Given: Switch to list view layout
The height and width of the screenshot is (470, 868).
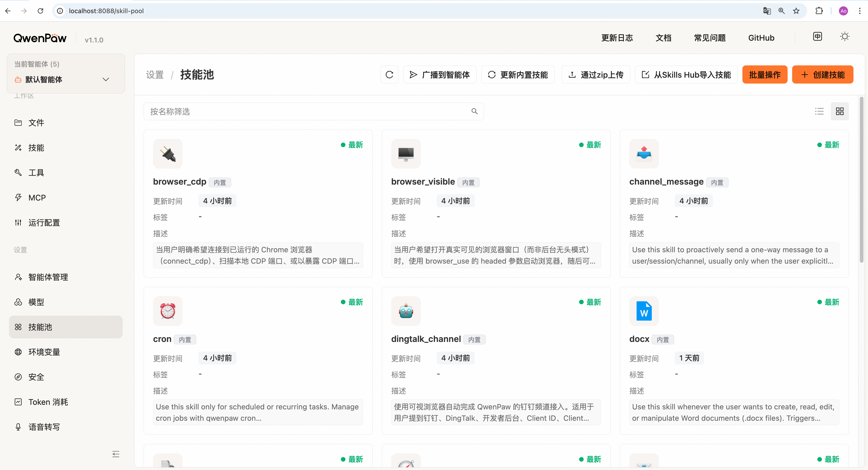Looking at the screenshot, I should pyautogui.click(x=819, y=111).
